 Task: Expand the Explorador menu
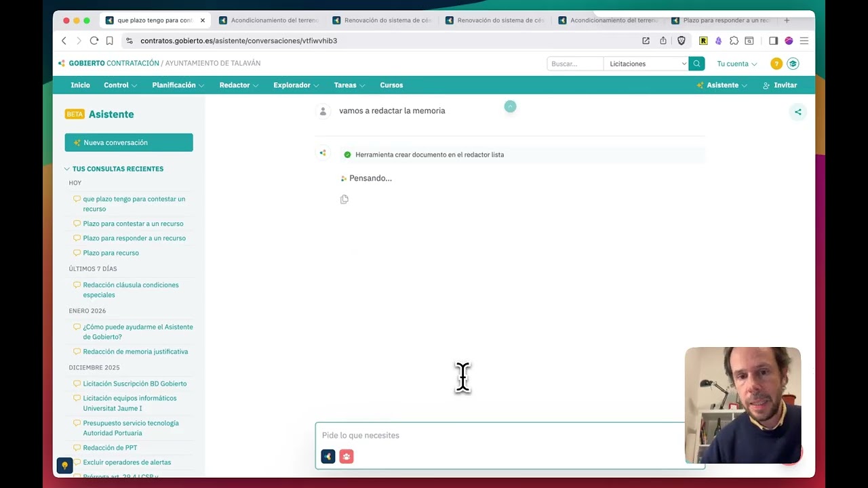296,85
